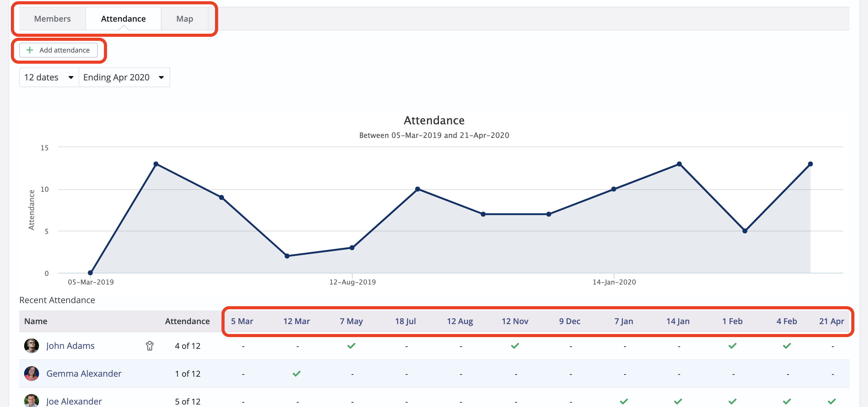Open the Ending Apr 2020 dropdown
The width and height of the screenshot is (868, 407).
(124, 78)
